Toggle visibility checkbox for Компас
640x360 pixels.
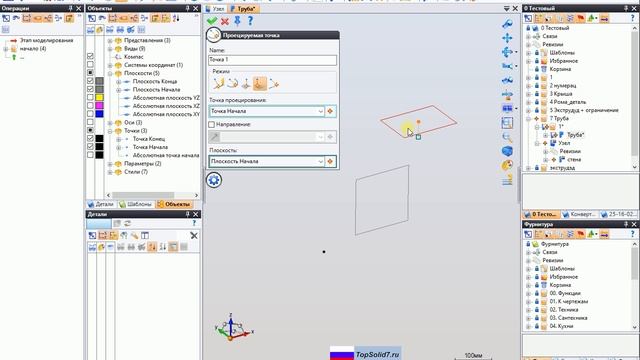[x=90, y=56]
